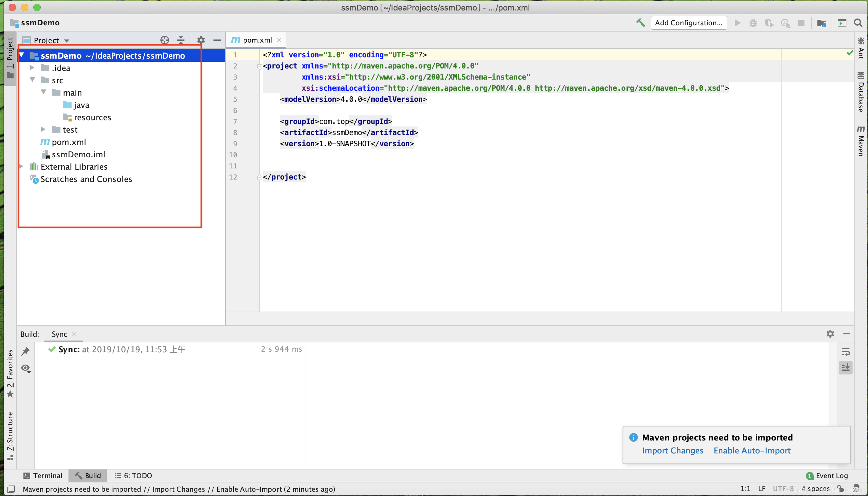
Task: Select pom.xml in project tree
Action: pos(68,142)
